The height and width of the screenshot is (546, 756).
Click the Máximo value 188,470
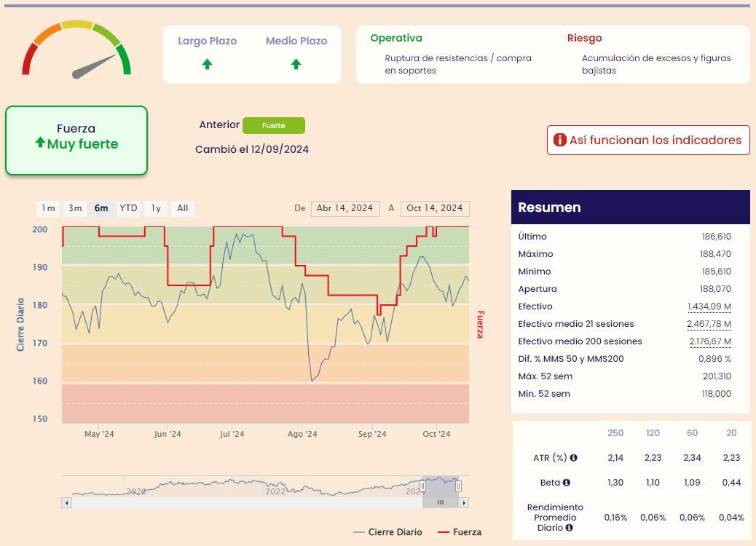(x=715, y=254)
